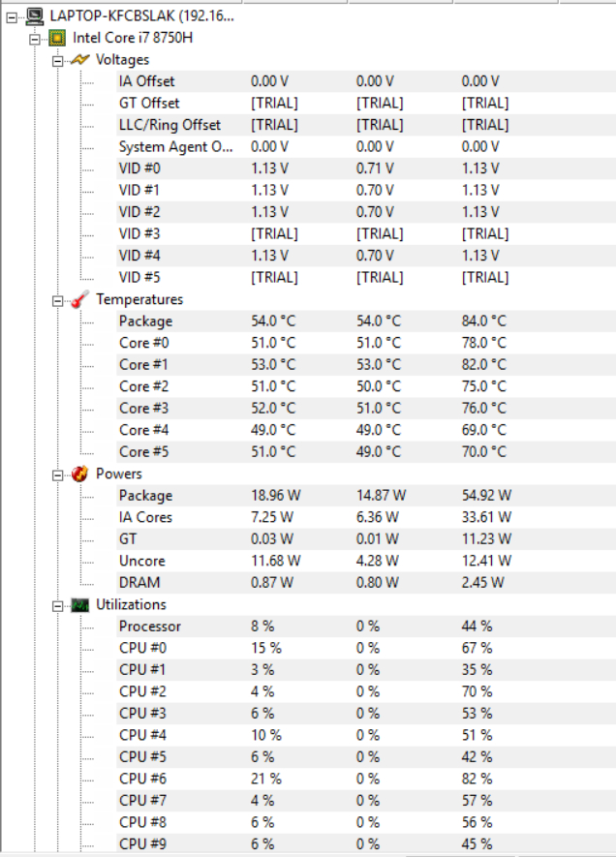Click the lightning icon next to Voltages

pos(80,60)
